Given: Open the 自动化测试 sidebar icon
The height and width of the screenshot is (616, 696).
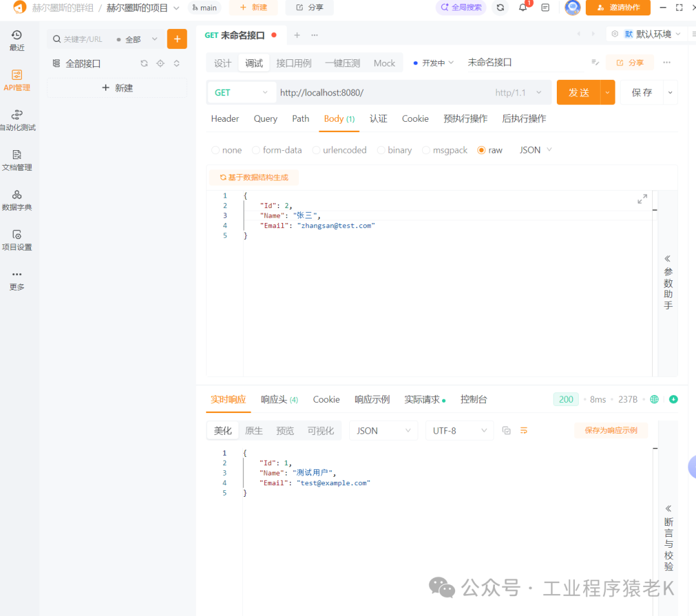Looking at the screenshot, I should pos(17,120).
